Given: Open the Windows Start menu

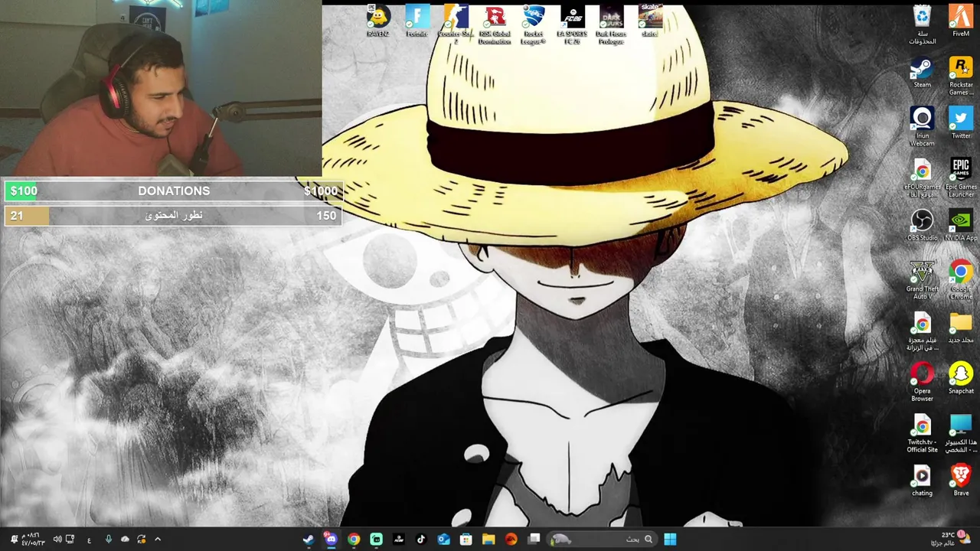Looking at the screenshot, I should (670, 539).
